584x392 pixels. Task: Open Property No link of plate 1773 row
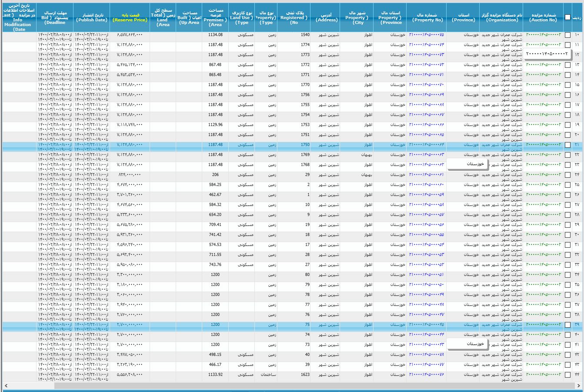point(427,55)
